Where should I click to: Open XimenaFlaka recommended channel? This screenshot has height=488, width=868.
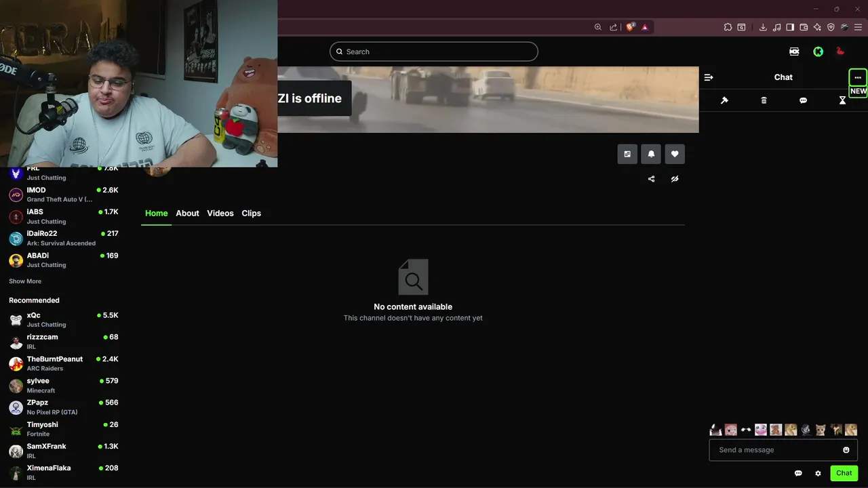(64, 472)
